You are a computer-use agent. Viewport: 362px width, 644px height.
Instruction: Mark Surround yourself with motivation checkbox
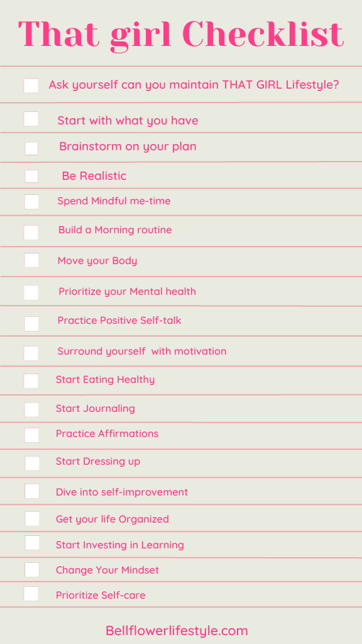pos(31,353)
